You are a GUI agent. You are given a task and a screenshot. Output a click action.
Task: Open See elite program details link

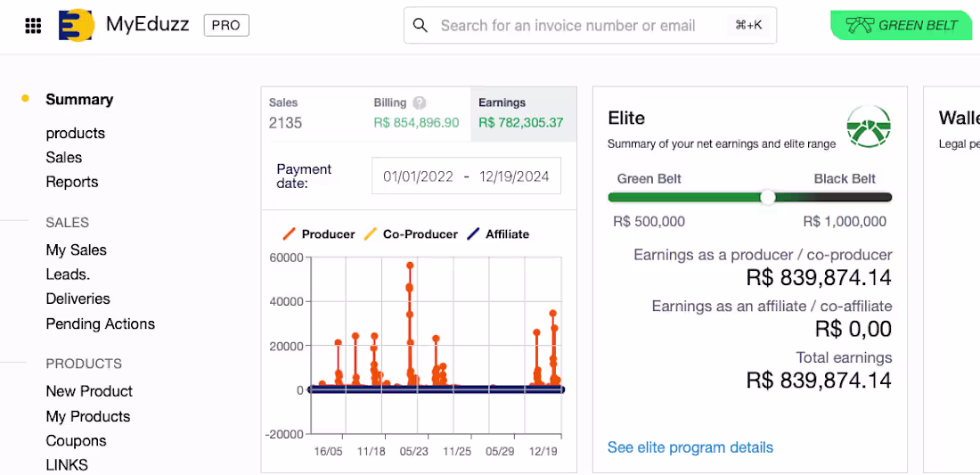coord(690,447)
